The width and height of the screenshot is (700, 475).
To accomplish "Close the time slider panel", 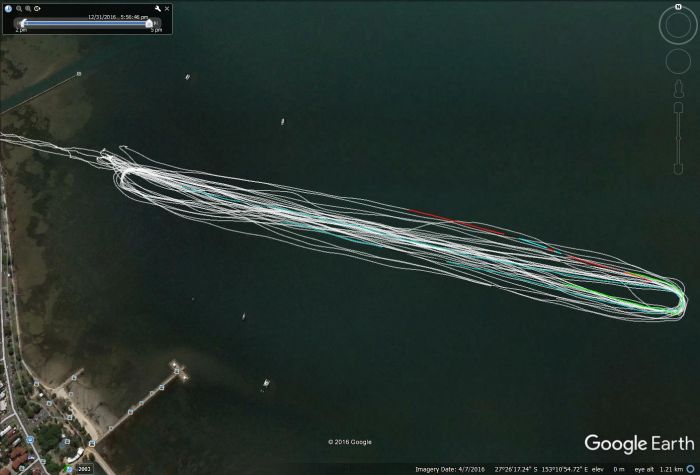I will (167, 8).
